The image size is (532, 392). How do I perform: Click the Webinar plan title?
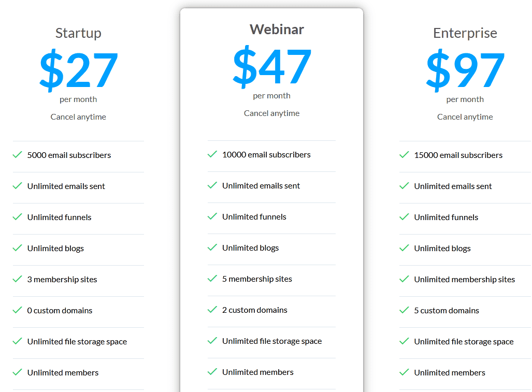[277, 30]
